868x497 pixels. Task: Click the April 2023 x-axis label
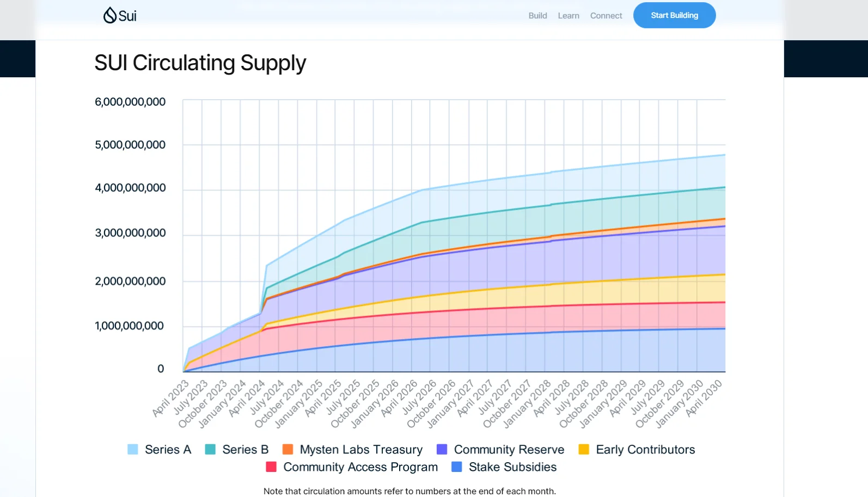[170, 398]
